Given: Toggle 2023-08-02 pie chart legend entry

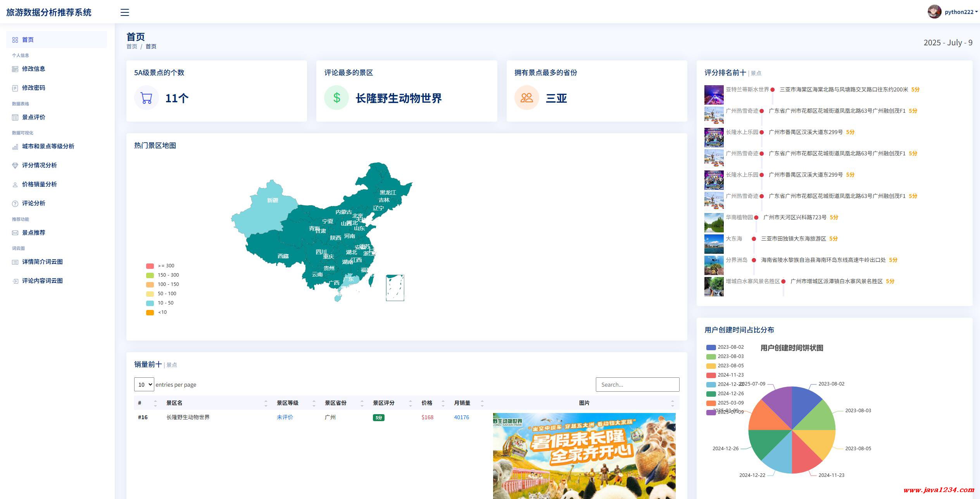Looking at the screenshot, I should click(711, 347).
